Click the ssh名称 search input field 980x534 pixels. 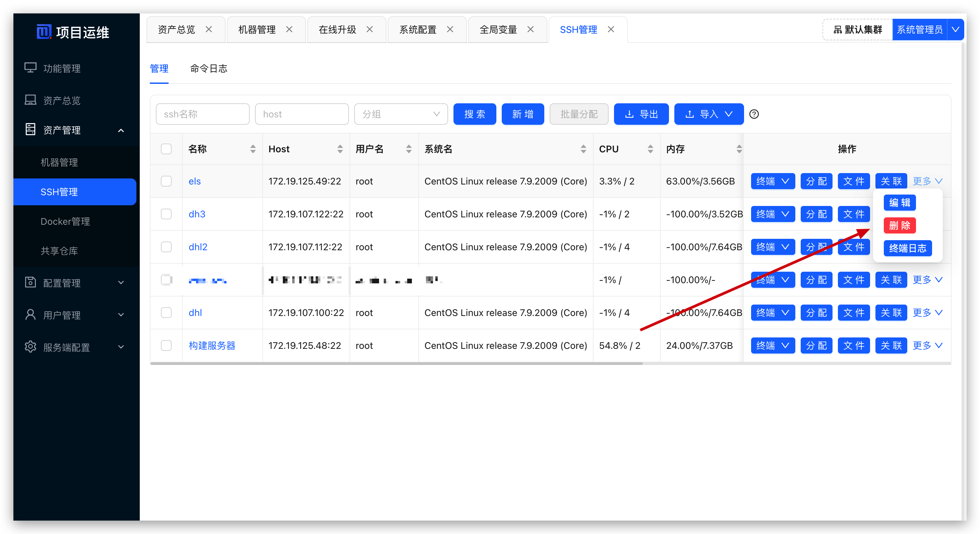tap(202, 114)
